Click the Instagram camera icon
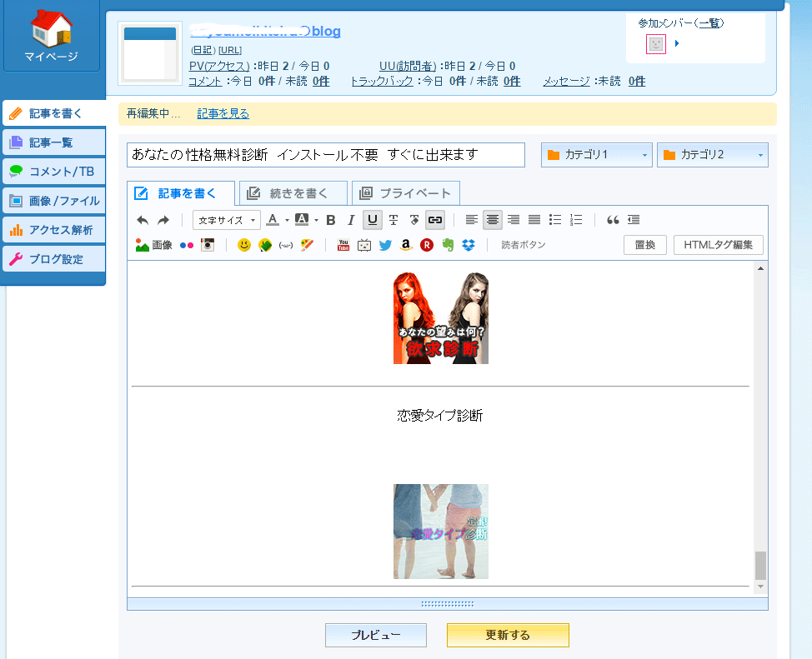 (x=208, y=245)
